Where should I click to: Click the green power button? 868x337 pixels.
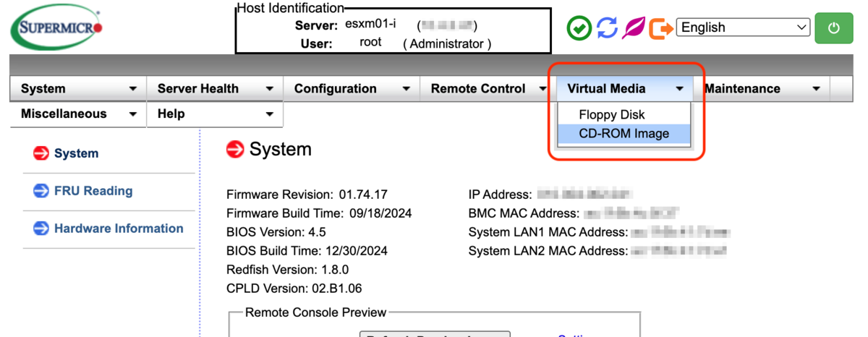click(833, 28)
